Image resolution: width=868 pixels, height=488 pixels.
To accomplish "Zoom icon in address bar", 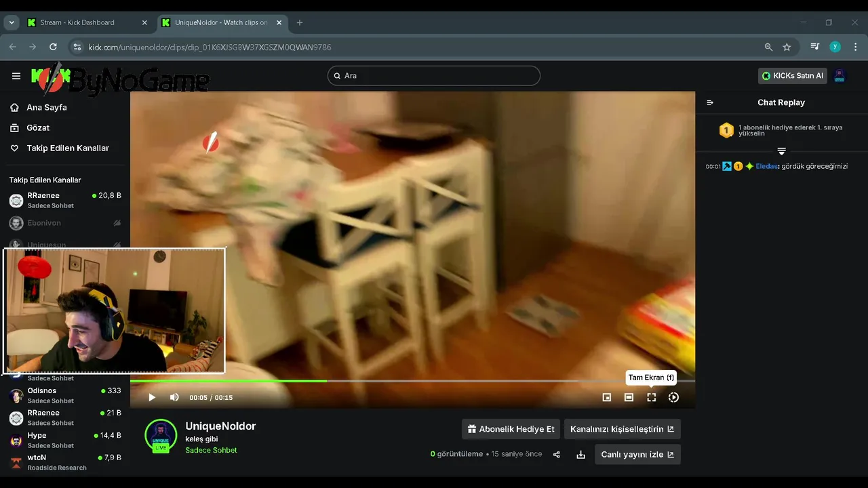I will (768, 47).
